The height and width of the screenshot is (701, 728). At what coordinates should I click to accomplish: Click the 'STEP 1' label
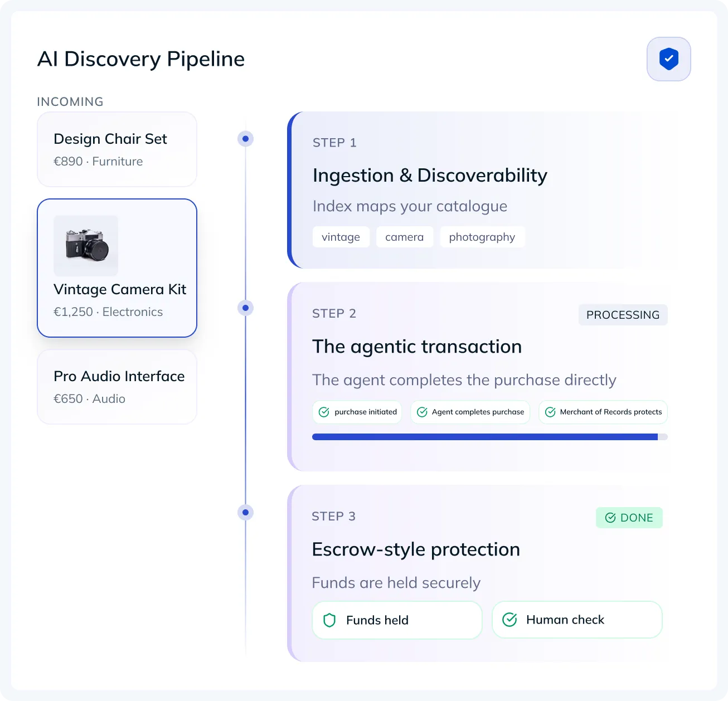coord(334,143)
